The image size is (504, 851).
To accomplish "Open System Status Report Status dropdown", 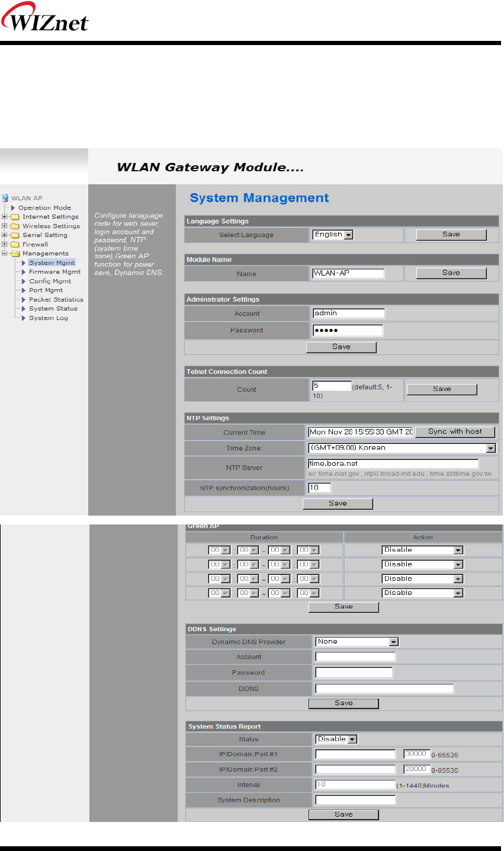I will click(336, 740).
